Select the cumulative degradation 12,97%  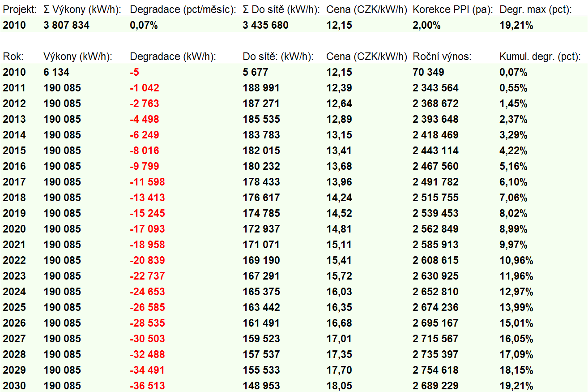pos(516,292)
